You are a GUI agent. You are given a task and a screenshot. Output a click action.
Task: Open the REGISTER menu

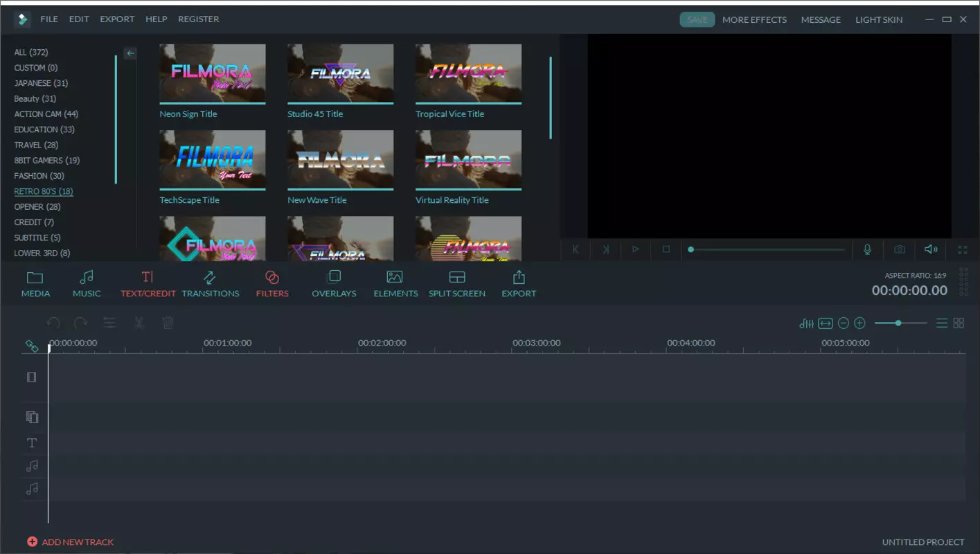pyautogui.click(x=198, y=19)
